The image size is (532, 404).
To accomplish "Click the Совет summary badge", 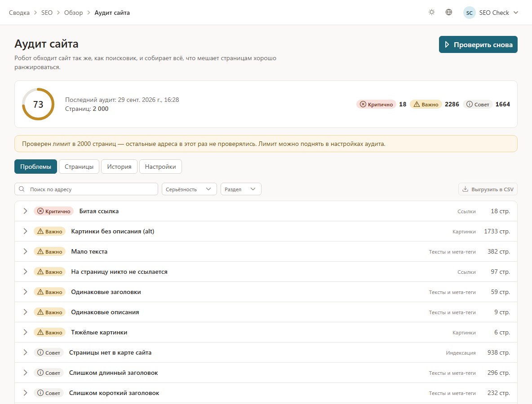I will tap(478, 105).
